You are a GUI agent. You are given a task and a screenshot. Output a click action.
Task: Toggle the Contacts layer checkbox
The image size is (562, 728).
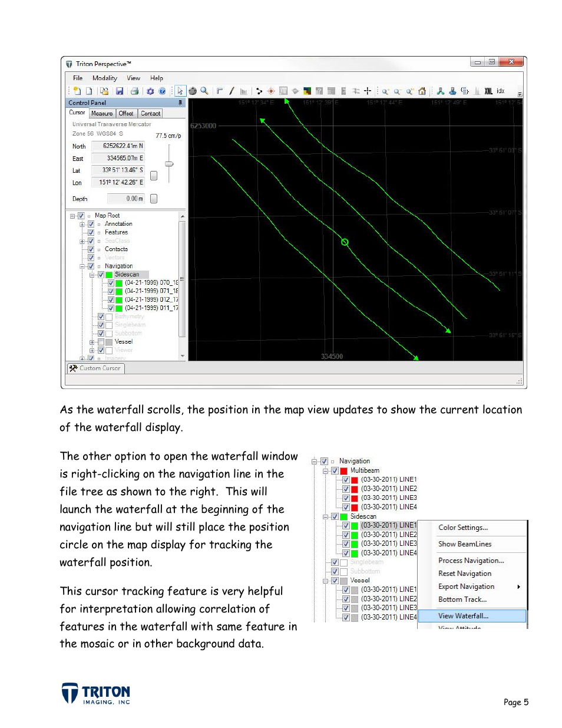(91, 249)
